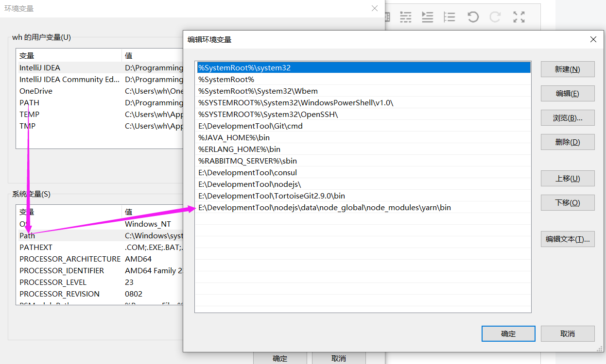The image size is (606, 364).
Task: Click 下移(O) to move entry down
Action: tap(568, 202)
